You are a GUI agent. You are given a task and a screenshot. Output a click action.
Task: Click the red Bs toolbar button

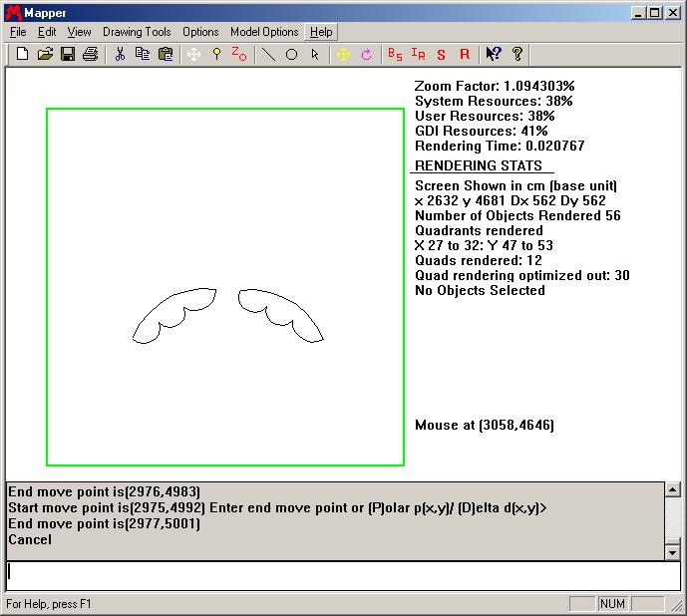click(x=395, y=54)
